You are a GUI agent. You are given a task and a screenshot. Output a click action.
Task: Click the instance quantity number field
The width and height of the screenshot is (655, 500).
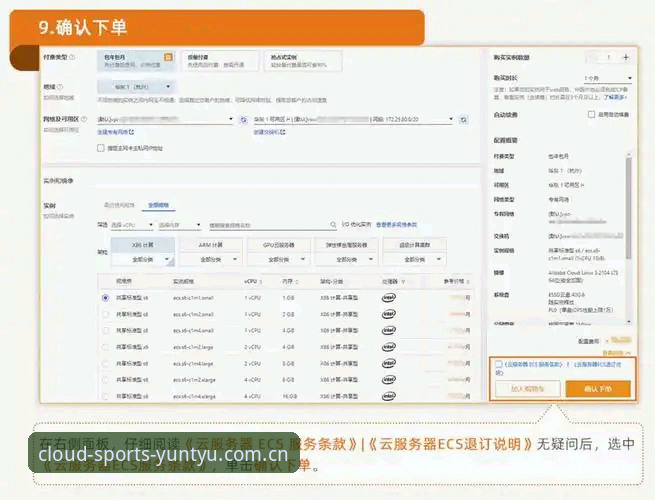pyautogui.click(x=609, y=57)
